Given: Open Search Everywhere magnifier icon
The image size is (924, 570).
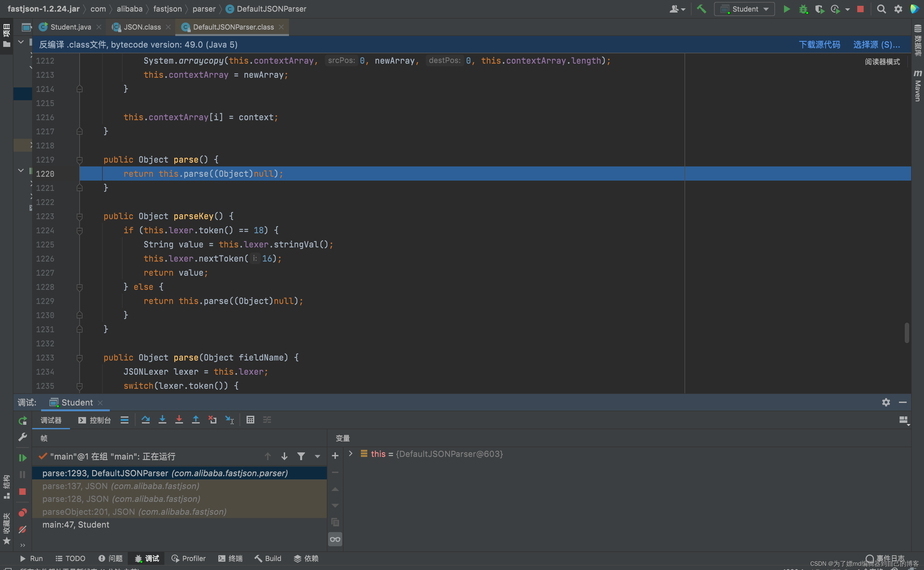Looking at the screenshot, I should point(881,9).
